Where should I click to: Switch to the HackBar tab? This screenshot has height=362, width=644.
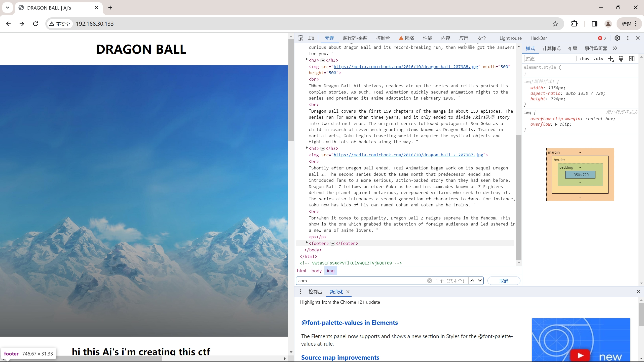(x=539, y=38)
